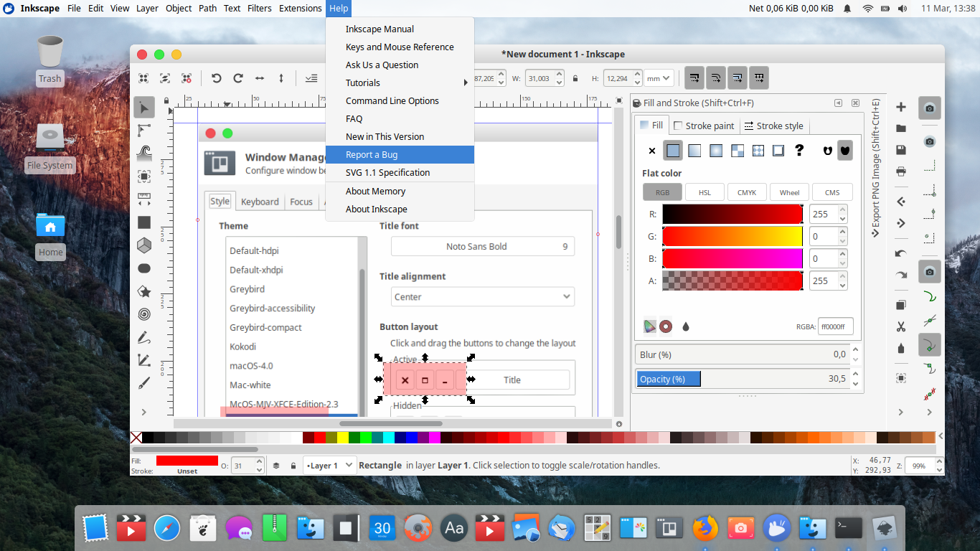Open the Layer 1 selector dropdown
980x551 pixels.
pyautogui.click(x=329, y=465)
